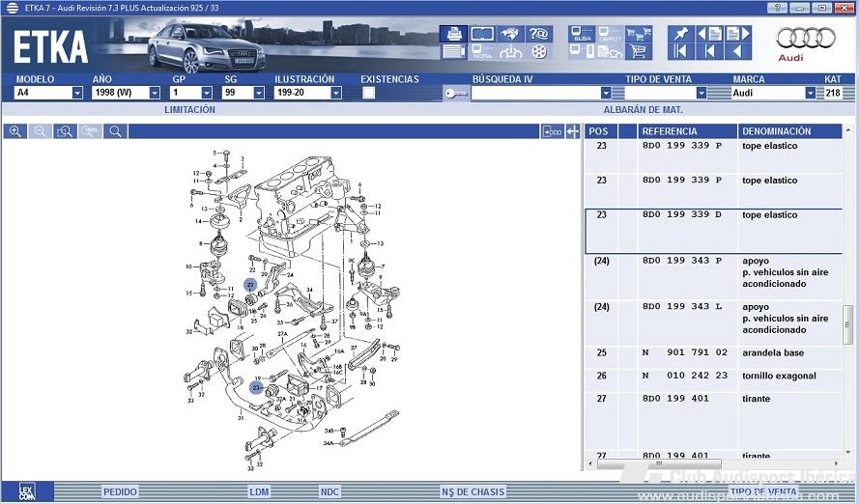Open the Modelo A4 dropdown

click(x=77, y=93)
